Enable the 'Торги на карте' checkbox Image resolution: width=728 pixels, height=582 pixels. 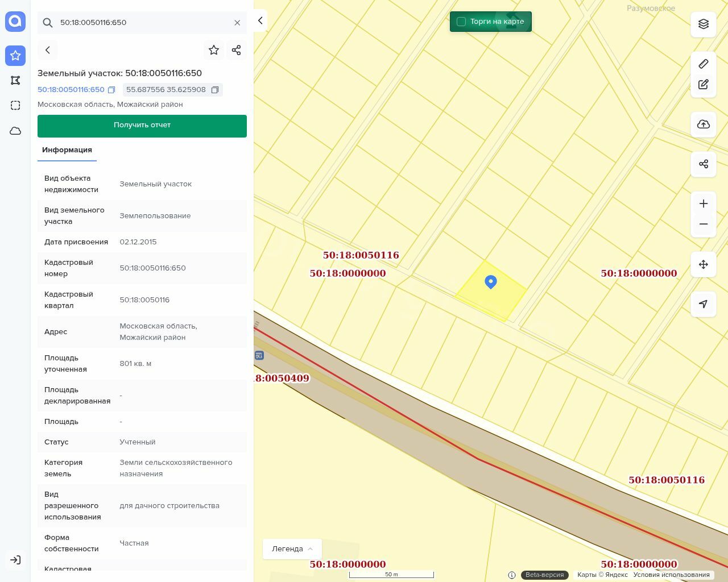pos(461,22)
